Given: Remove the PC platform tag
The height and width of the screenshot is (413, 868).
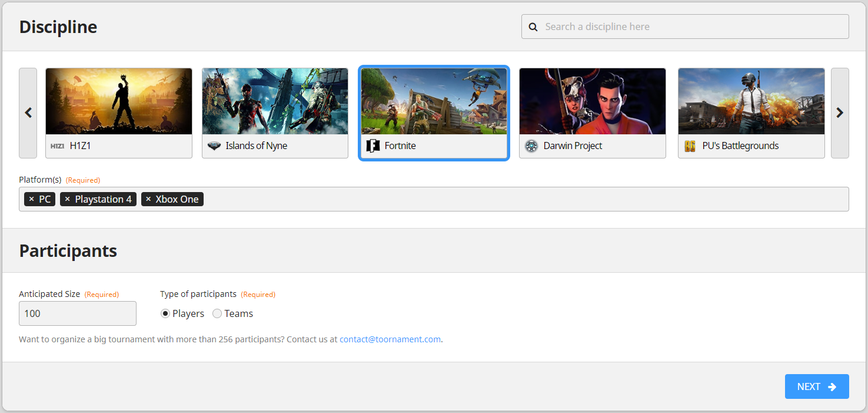Looking at the screenshot, I should pyautogui.click(x=31, y=199).
